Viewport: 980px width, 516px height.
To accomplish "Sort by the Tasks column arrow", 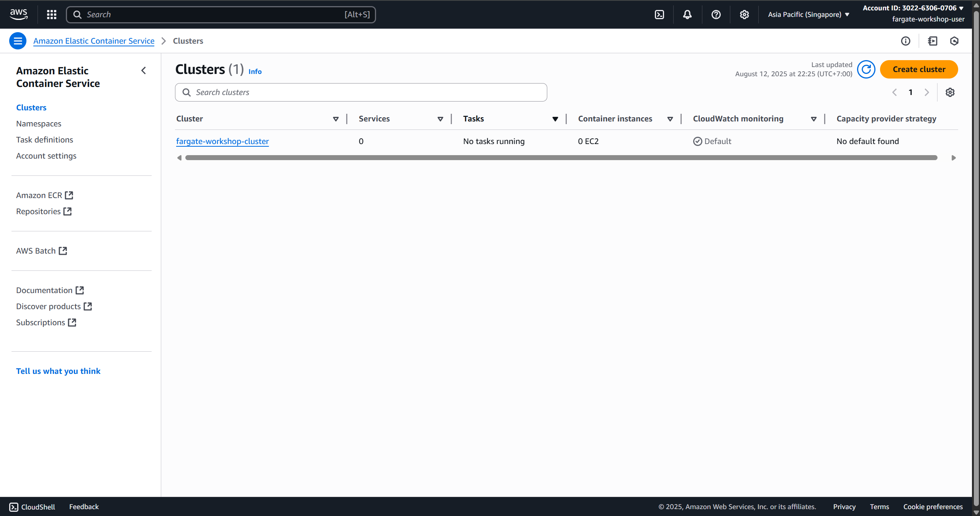I will (x=555, y=119).
